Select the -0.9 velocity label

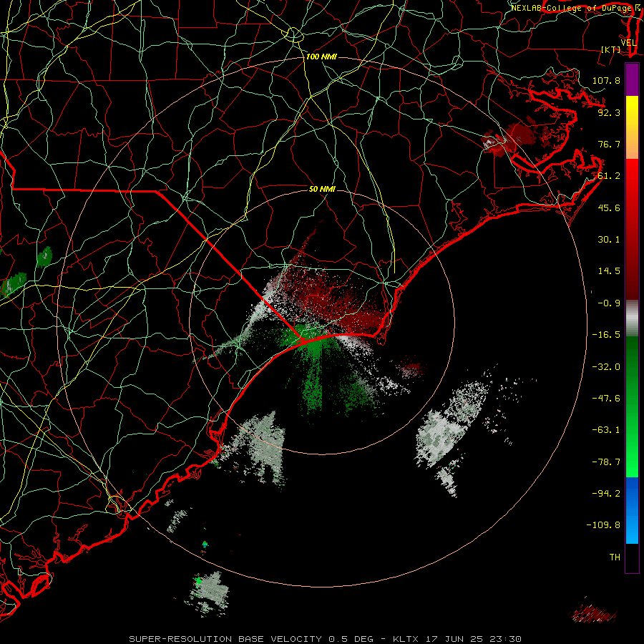point(609,303)
